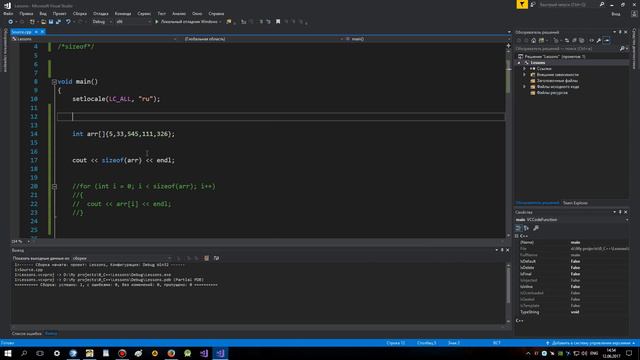
Task: Click Property Pages wrench icon in Properties
Action: point(536,228)
